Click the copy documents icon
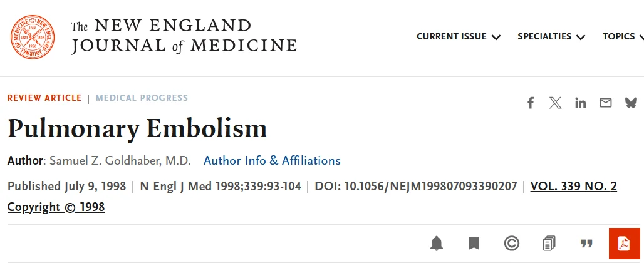The width and height of the screenshot is (644, 263). [549, 244]
